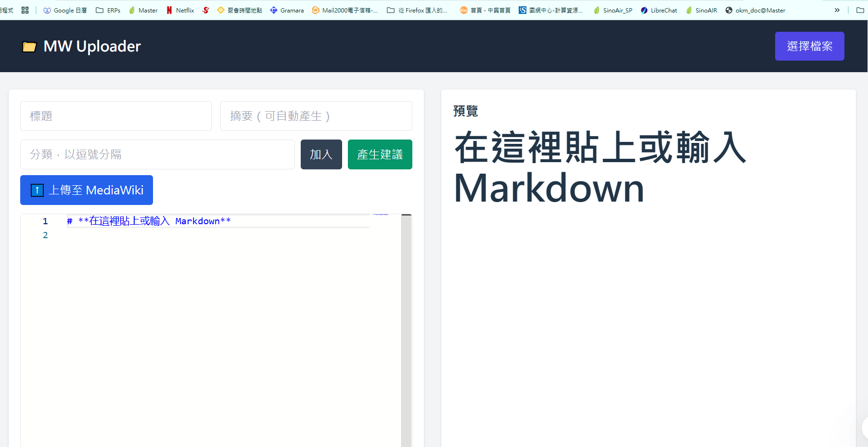The width and height of the screenshot is (868, 447).
Task: Click the 上傳至 MediaWiki button
Action: 87,190
